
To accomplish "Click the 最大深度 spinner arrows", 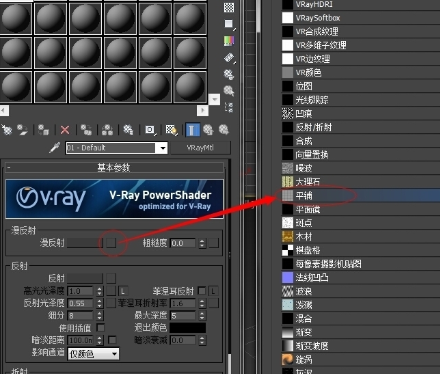I will click(202, 315).
